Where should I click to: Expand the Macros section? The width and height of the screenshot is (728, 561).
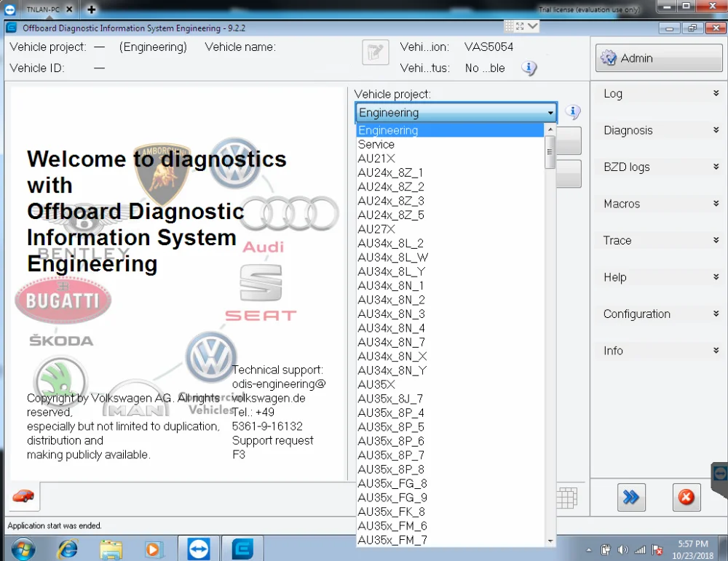click(x=659, y=204)
